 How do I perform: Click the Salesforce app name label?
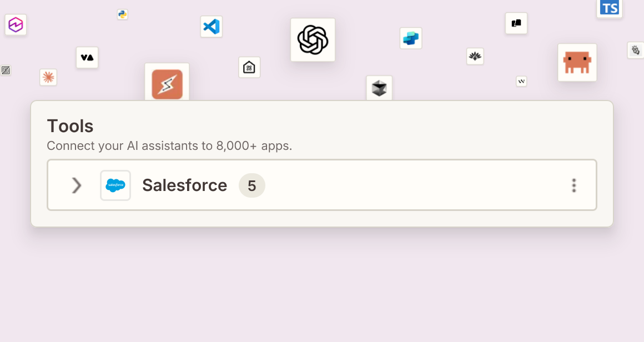[x=184, y=185]
